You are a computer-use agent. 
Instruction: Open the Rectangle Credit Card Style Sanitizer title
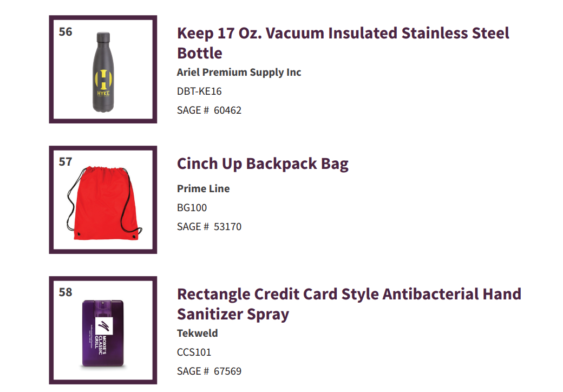[349, 304]
